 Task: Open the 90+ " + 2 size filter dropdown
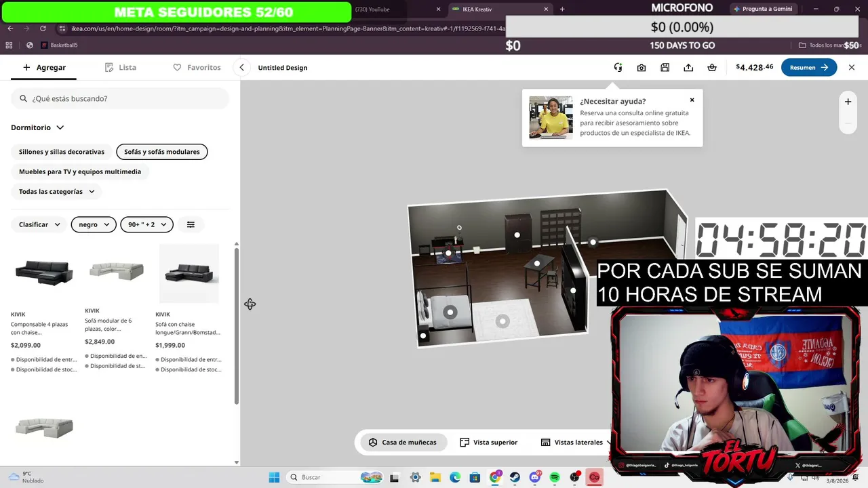point(147,224)
